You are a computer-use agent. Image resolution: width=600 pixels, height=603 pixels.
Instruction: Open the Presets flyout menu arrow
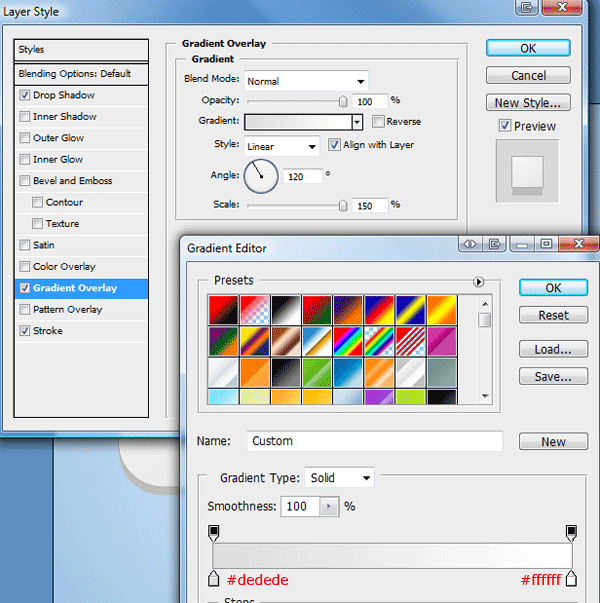click(x=478, y=282)
